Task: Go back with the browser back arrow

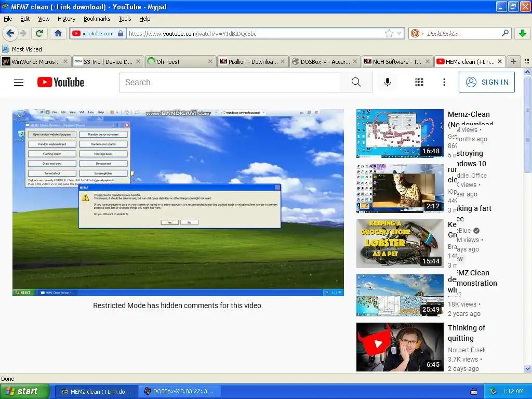Action: 10,33
